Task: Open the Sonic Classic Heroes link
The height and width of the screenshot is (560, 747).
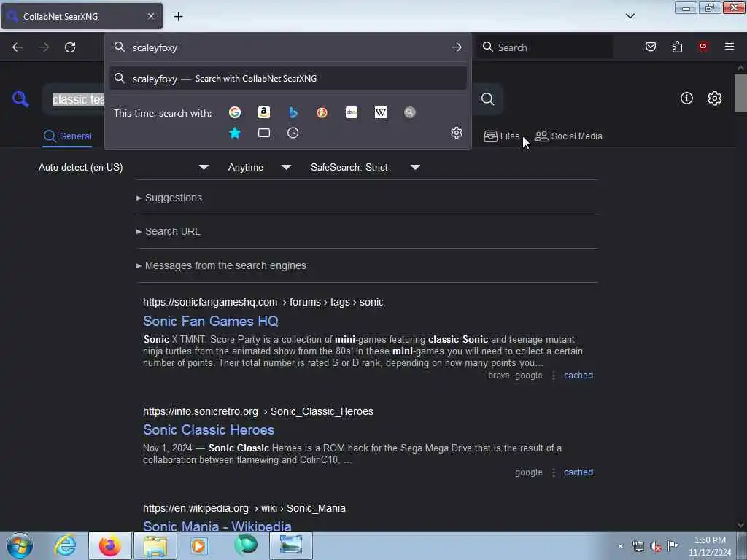Action: [209, 429]
